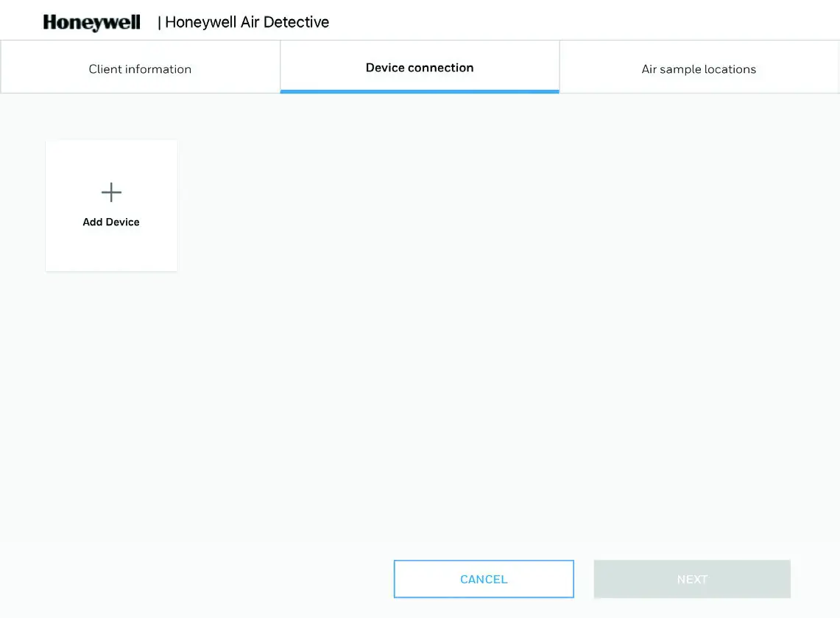Click the Add Device label
Image resolution: width=840 pixels, height=618 pixels.
click(x=111, y=222)
